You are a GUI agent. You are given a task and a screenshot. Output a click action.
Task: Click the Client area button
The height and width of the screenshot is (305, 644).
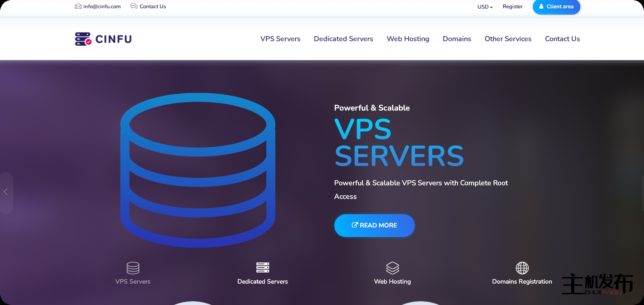(x=556, y=7)
